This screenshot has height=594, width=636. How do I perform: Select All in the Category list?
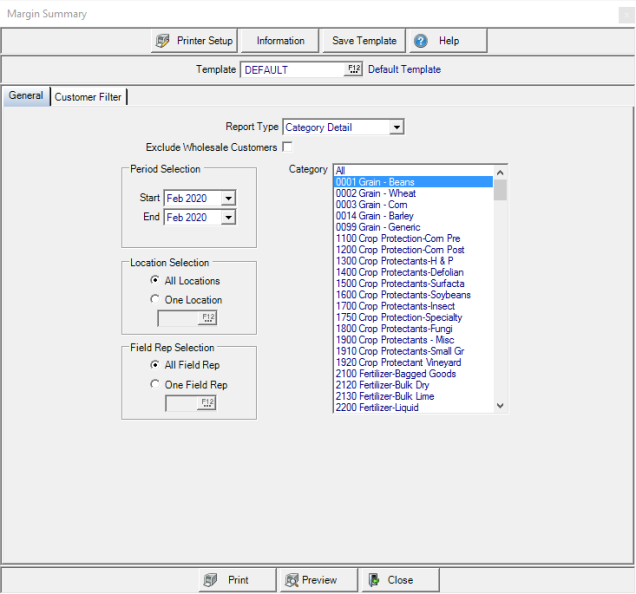[x=413, y=170]
